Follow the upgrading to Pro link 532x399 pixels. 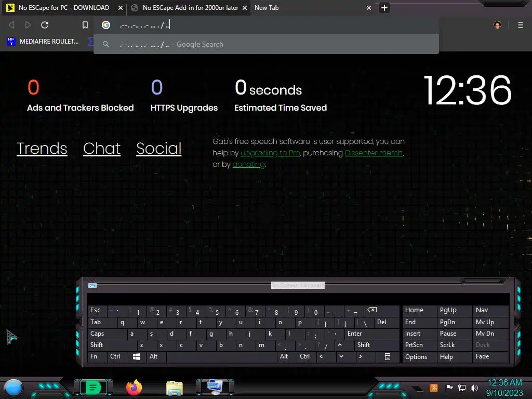270,153
